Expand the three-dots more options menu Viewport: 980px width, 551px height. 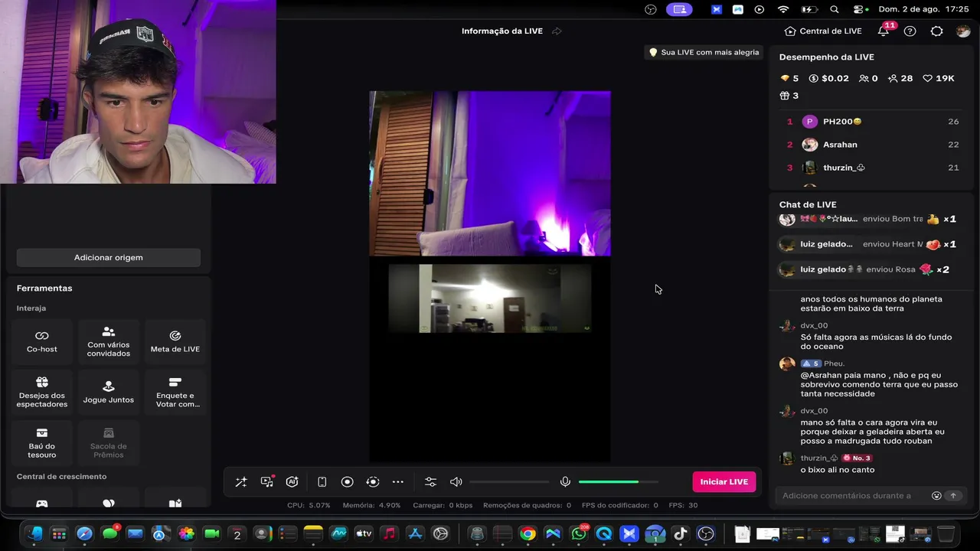(398, 482)
